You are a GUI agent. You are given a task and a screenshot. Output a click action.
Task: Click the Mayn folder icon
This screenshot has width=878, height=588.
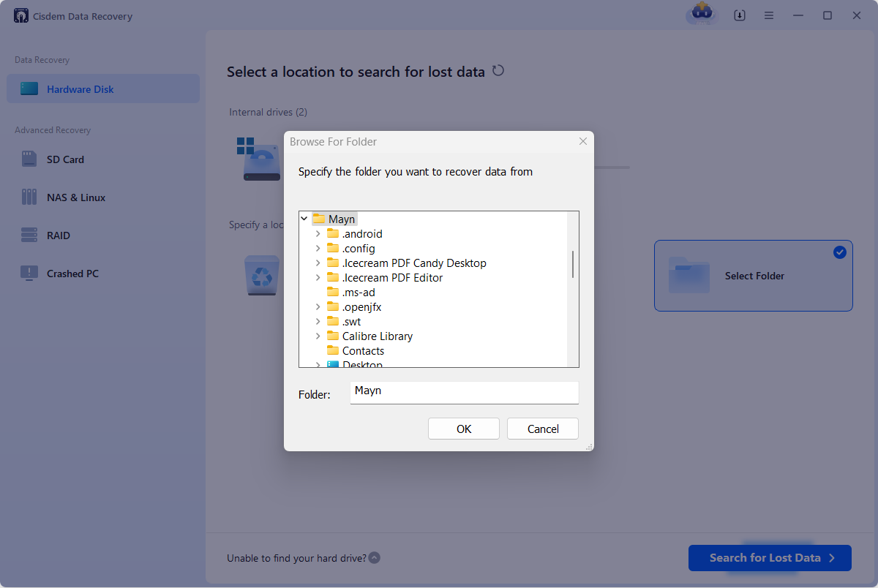318,219
